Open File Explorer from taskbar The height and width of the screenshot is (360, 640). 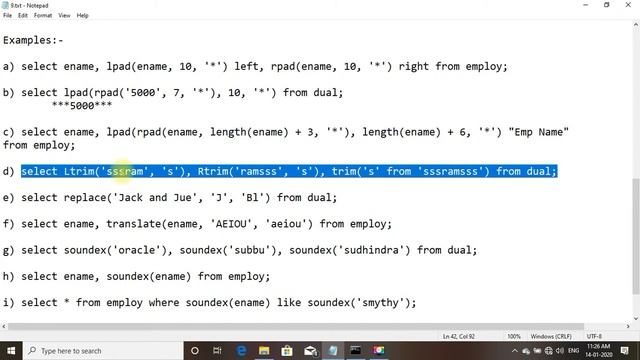tap(264, 351)
